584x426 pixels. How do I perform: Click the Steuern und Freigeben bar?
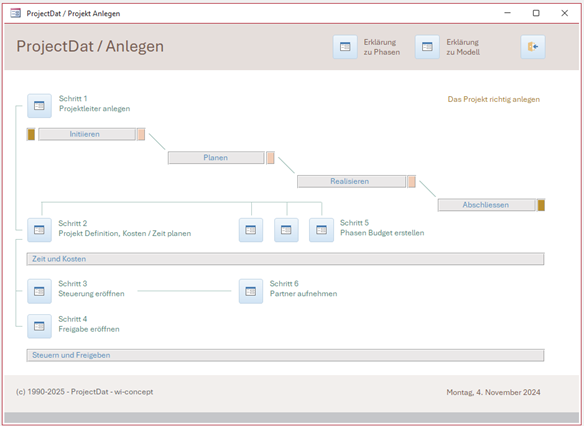pyautogui.click(x=285, y=355)
